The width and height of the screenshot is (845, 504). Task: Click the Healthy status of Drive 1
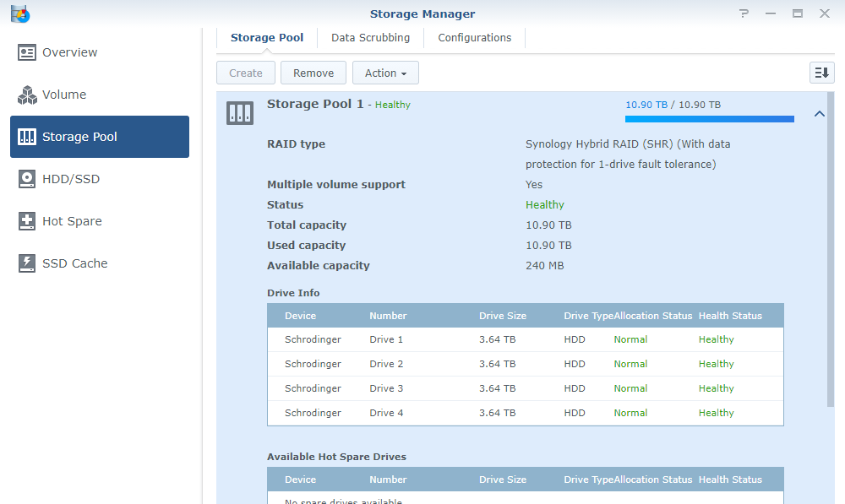point(717,339)
